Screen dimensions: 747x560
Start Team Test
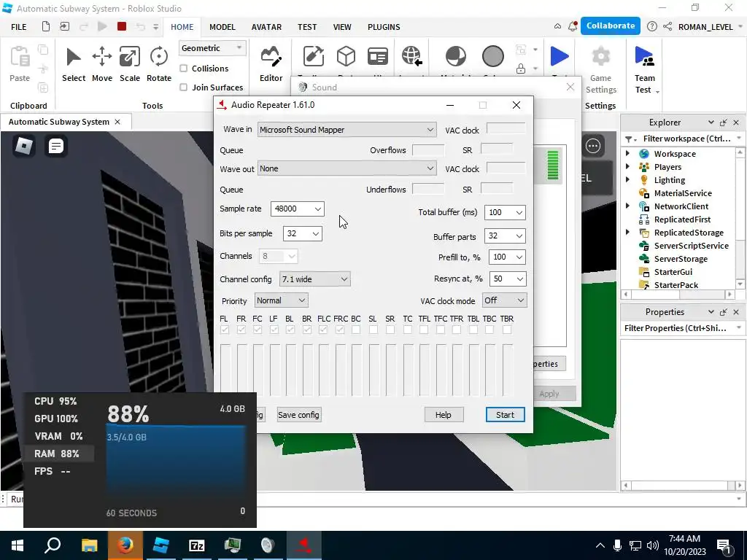645,69
